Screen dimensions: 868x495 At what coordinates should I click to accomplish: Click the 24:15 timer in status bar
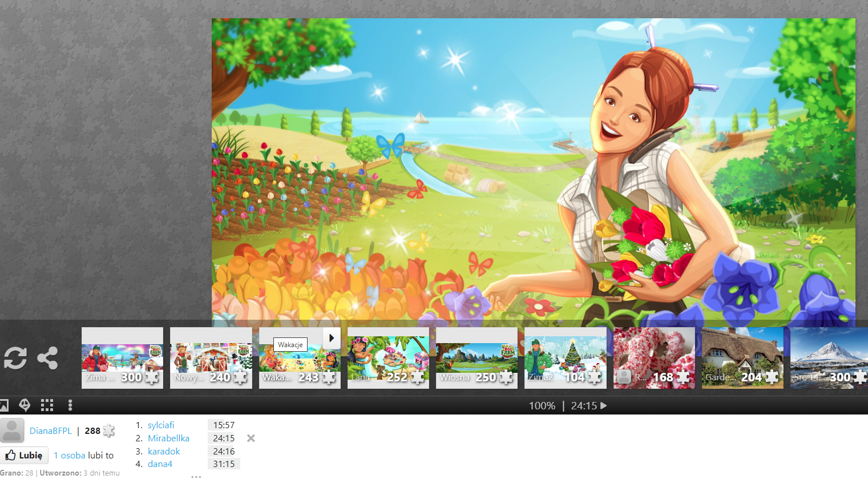point(584,406)
